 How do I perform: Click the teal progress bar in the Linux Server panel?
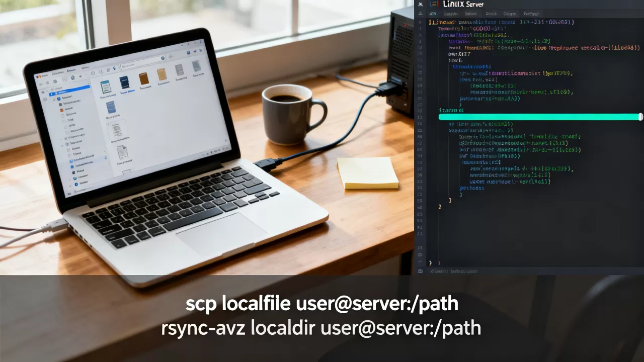pyautogui.click(x=541, y=117)
